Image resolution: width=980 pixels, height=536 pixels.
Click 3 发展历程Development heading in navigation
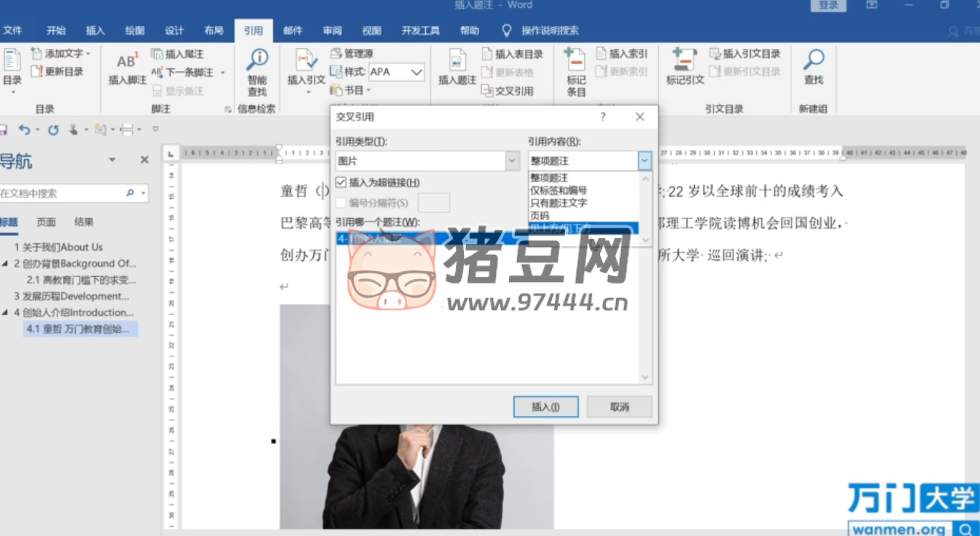[x=72, y=296]
